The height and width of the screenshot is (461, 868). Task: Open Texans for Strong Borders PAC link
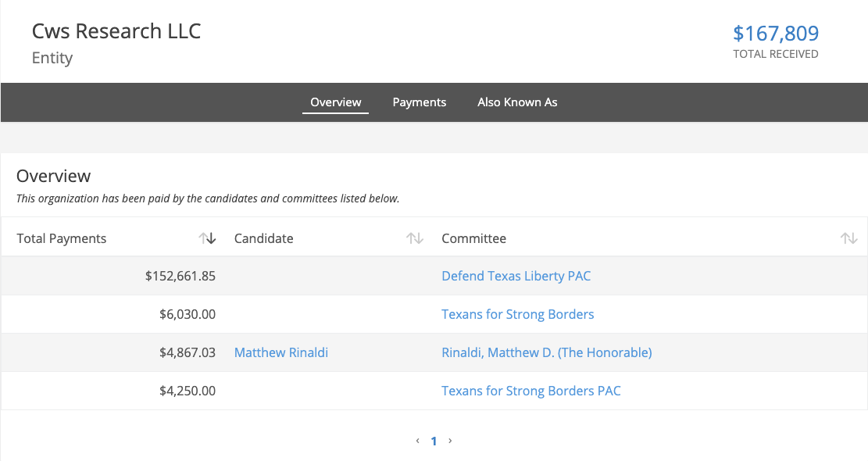(x=530, y=391)
